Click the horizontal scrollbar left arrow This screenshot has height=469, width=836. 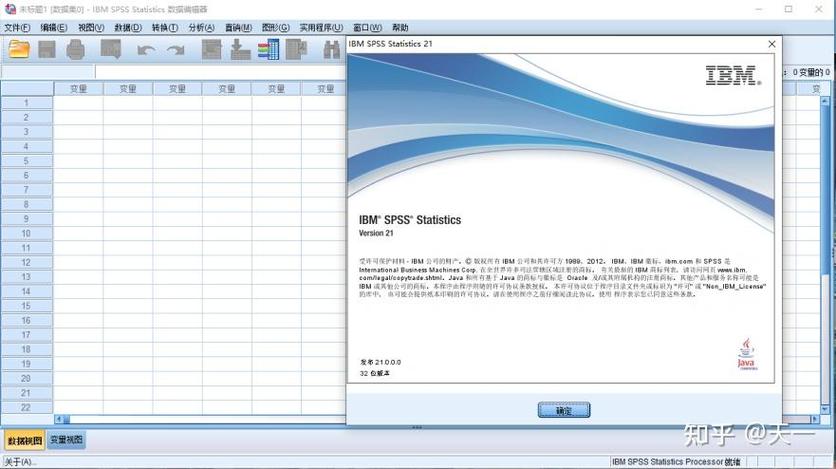59,419
